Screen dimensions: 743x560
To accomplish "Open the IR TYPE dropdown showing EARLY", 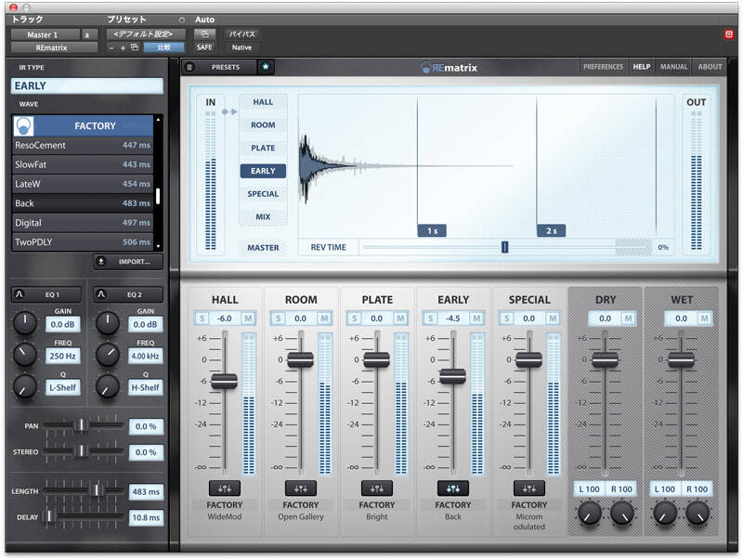I will pos(87,85).
